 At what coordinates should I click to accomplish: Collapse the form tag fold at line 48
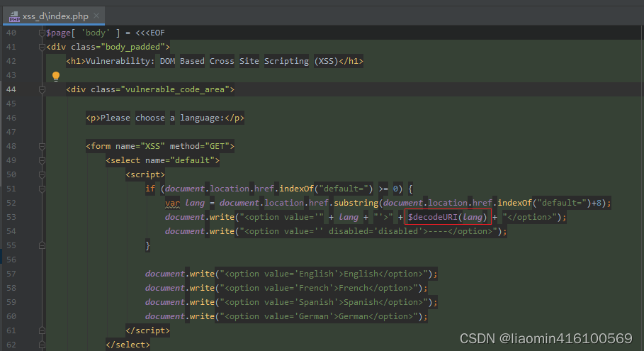pyautogui.click(x=42, y=146)
